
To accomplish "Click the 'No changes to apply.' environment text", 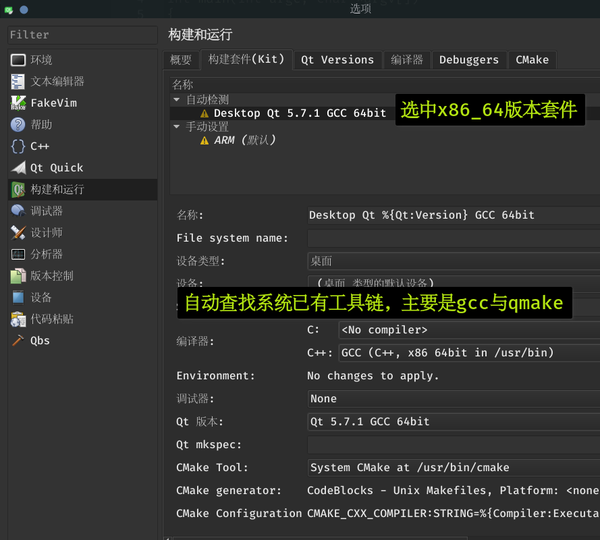I will [373, 376].
